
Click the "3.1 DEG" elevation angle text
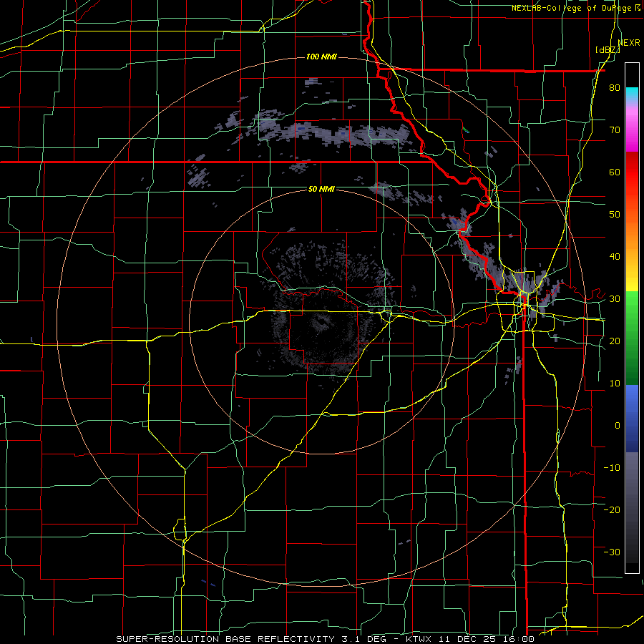tap(364, 639)
